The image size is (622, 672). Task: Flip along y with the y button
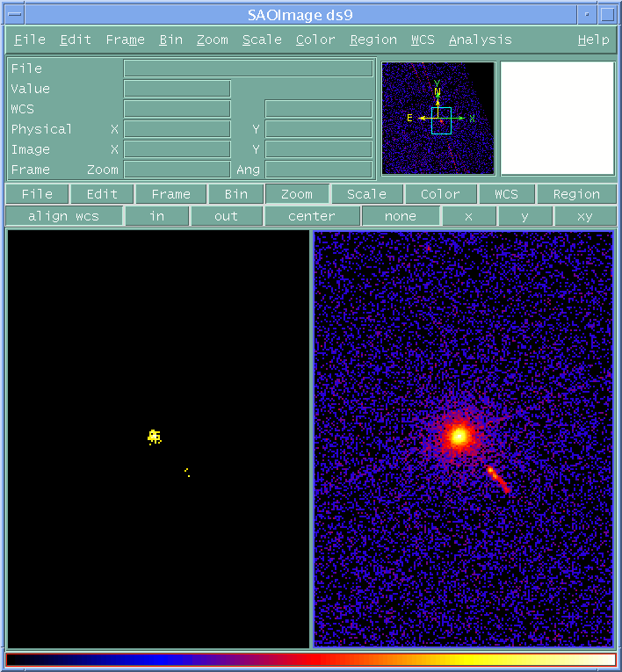tap(525, 216)
